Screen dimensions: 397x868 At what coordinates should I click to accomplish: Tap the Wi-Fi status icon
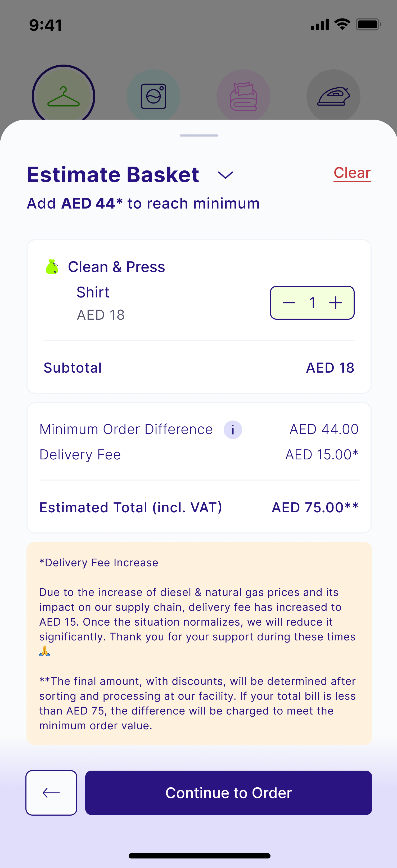point(342,24)
